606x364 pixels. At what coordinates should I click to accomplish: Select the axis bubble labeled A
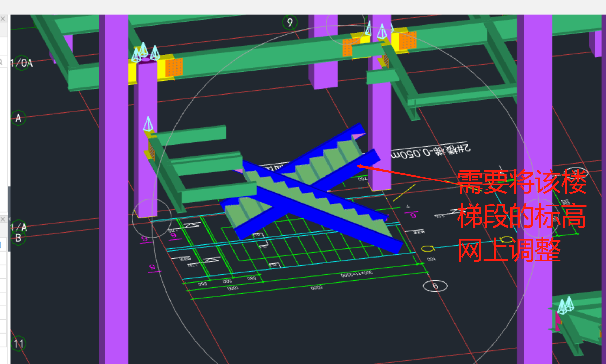tap(18, 118)
